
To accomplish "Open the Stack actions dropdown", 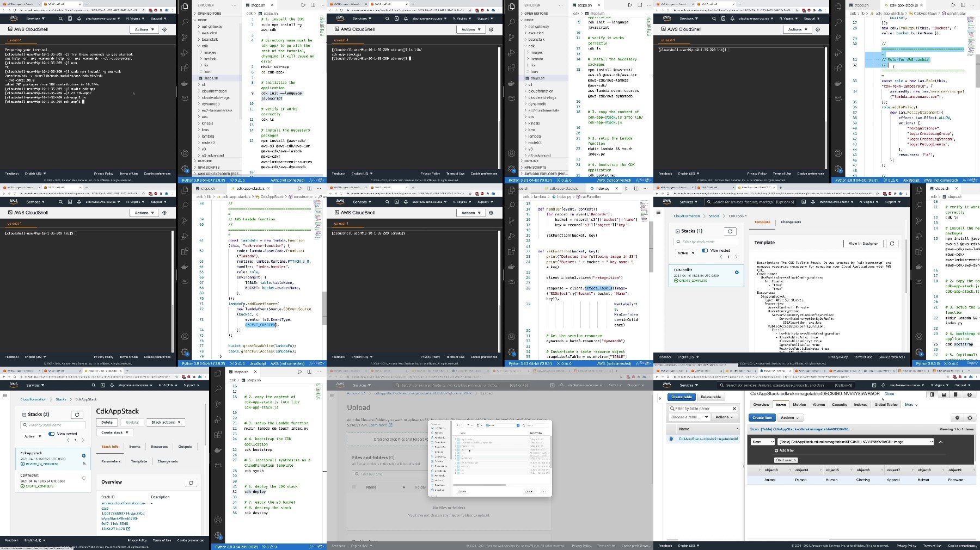I will 167,422.
